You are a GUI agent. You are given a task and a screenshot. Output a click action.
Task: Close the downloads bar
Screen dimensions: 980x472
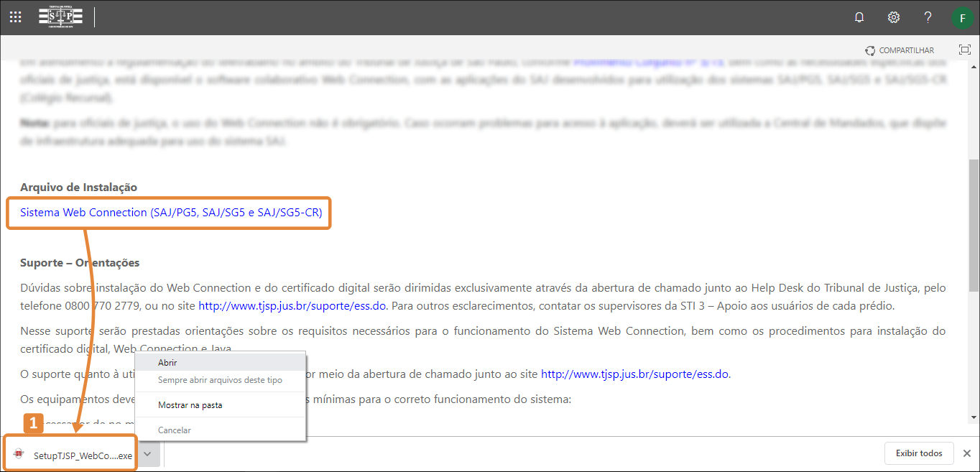pyautogui.click(x=967, y=453)
